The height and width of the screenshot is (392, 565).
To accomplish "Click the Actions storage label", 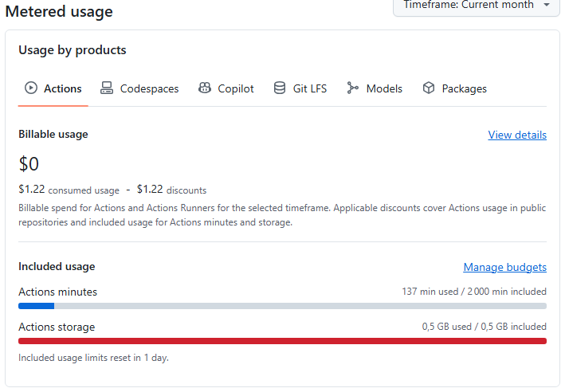I will click(x=57, y=327).
